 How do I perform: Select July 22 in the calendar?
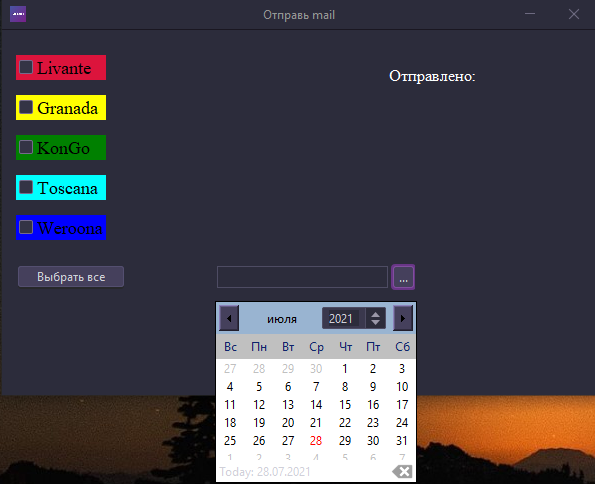(x=345, y=423)
